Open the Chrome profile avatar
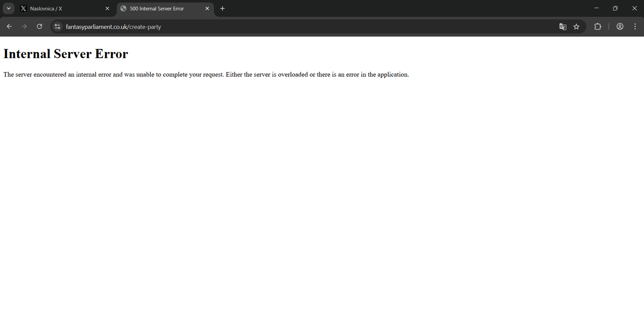This screenshot has width=644, height=317. click(620, 26)
